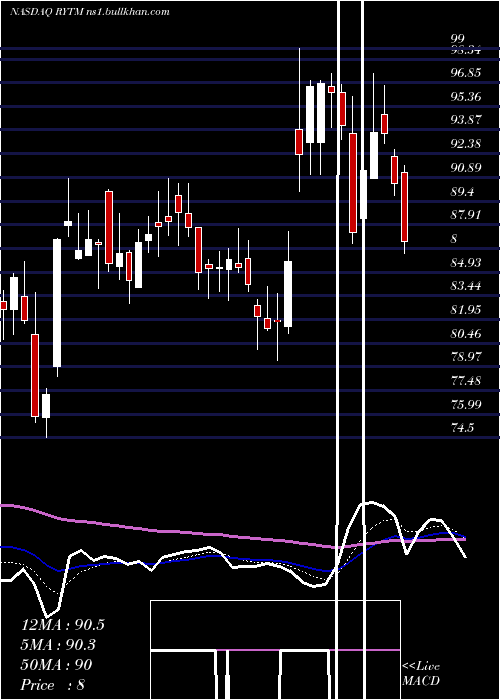The width and height of the screenshot is (500, 700).
Task: Click the 12MA : 90.5 readout
Action: tap(63, 625)
